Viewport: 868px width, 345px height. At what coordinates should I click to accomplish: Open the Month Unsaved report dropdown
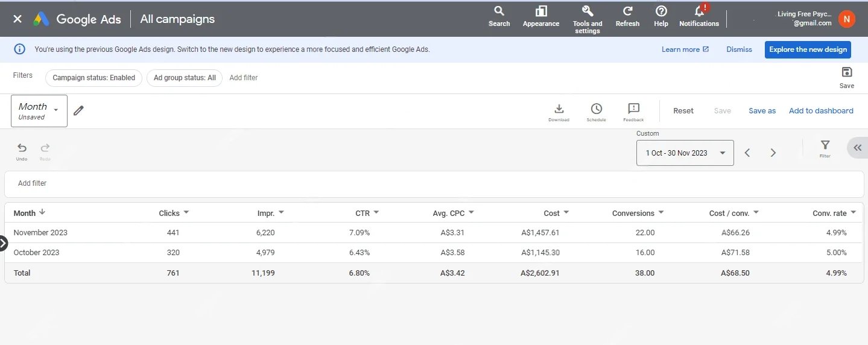[39, 111]
